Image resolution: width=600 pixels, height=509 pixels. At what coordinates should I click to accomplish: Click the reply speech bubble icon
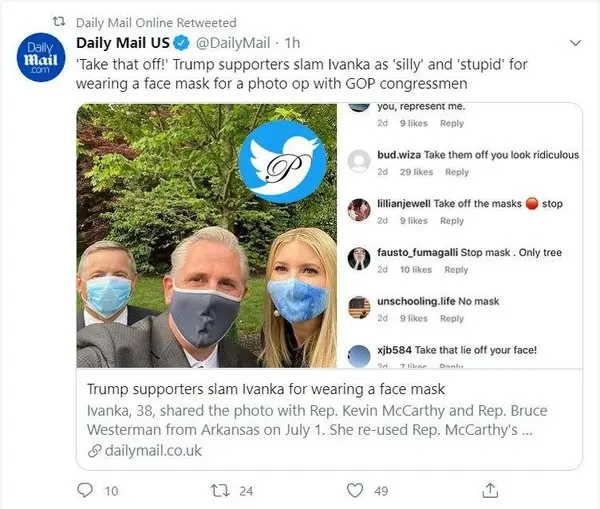click(x=85, y=490)
